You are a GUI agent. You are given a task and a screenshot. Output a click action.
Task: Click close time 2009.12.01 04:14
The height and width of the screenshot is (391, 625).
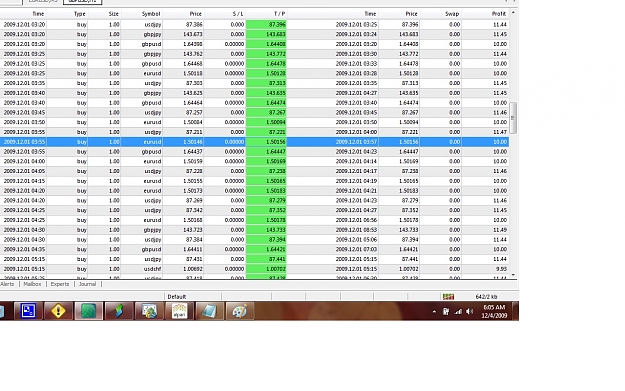[x=356, y=161]
